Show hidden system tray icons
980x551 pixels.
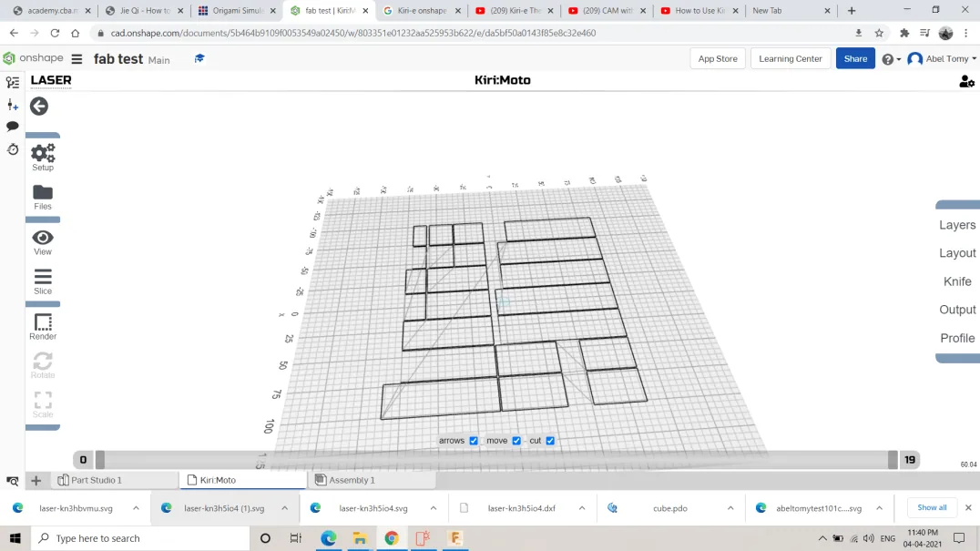click(822, 538)
